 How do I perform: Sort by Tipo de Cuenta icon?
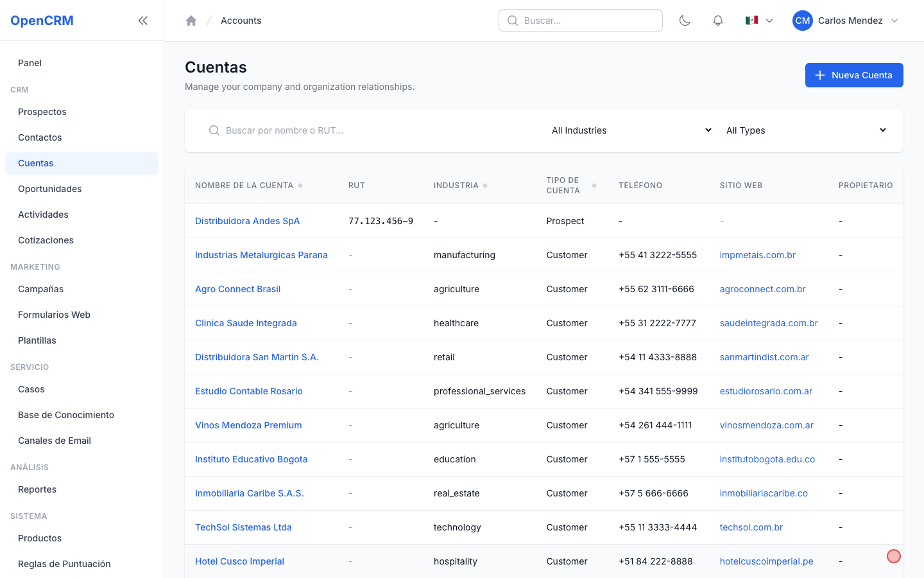click(594, 186)
